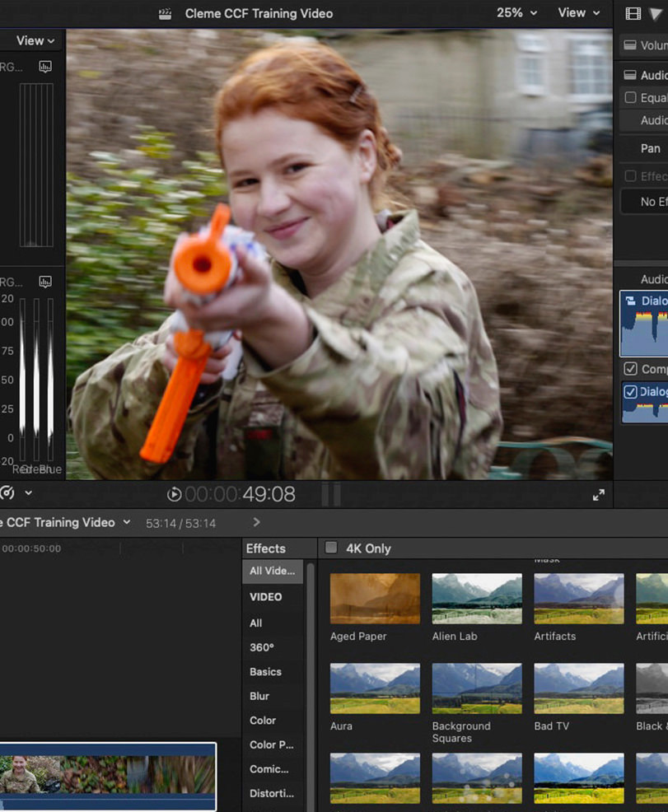Open the 25% zoom level dropdown
Screen dimensions: 668x812
[516, 13]
